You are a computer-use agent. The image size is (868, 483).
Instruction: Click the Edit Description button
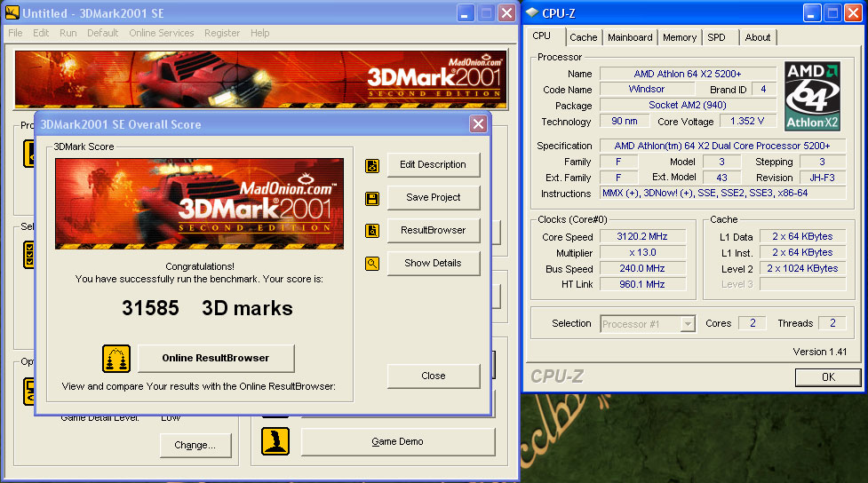433,165
